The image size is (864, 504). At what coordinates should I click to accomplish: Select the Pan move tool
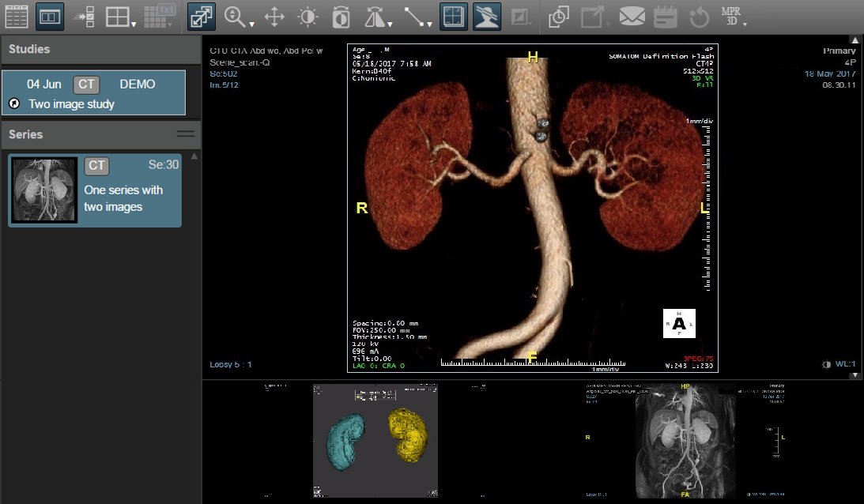point(274,17)
